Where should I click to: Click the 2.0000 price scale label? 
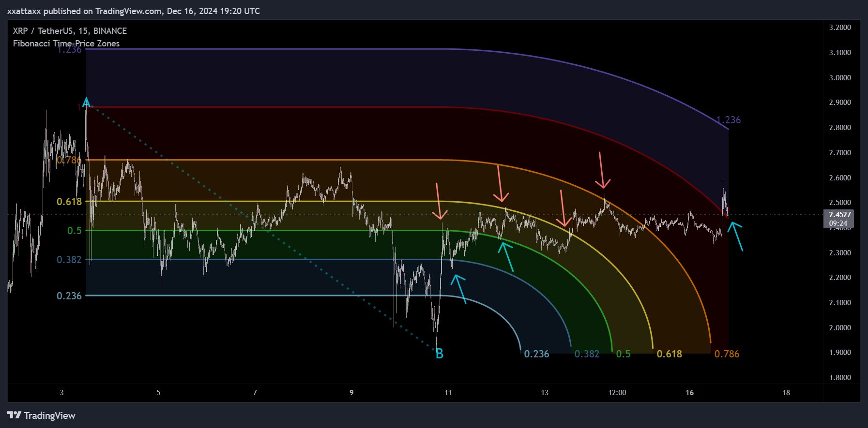pyautogui.click(x=840, y=328)
